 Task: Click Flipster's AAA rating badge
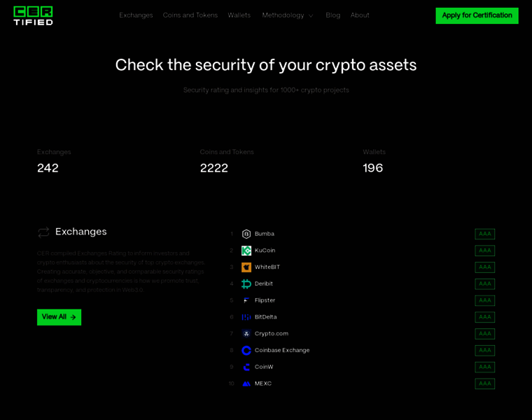click(485, 300)
